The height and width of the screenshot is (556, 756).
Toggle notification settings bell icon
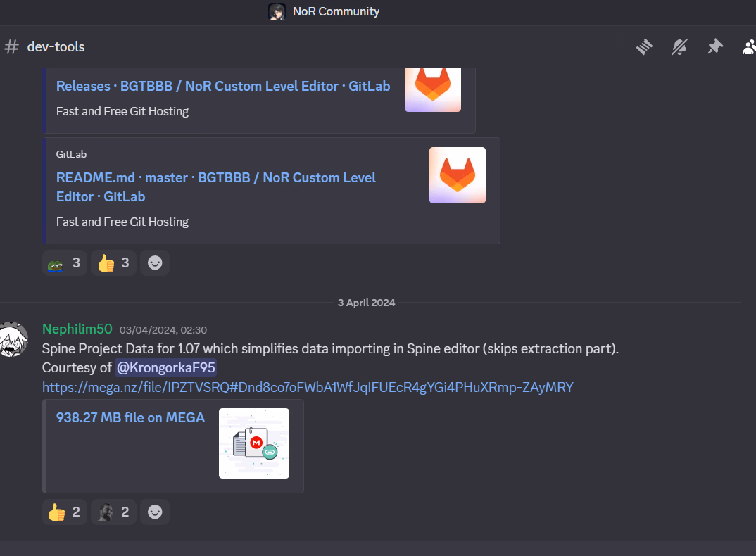[679, 47]
